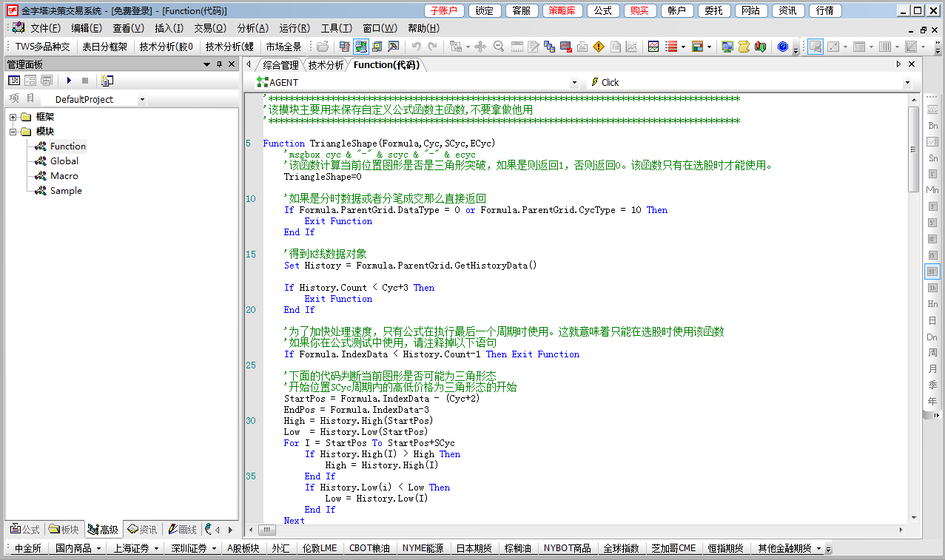Click the undo arrow in the toolbar
The image size is (945, 560).
[417, 47]
